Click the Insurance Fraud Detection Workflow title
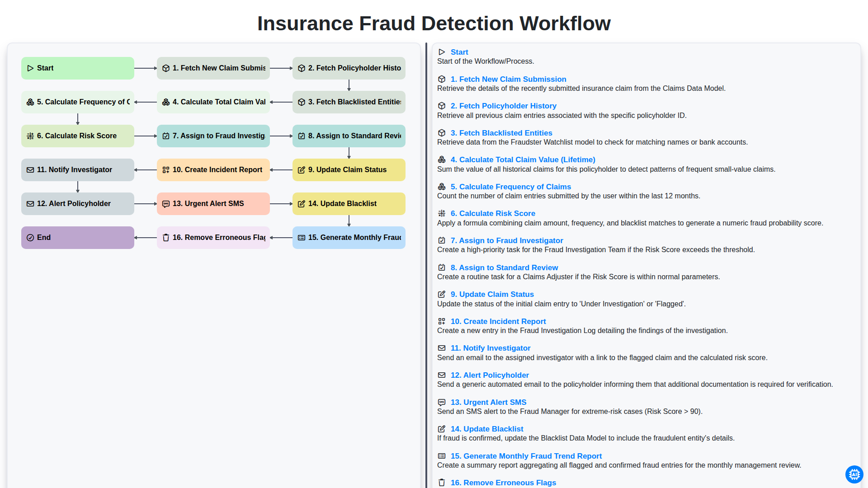This screenshot has width=868, height=488. [x=434, y=23]
